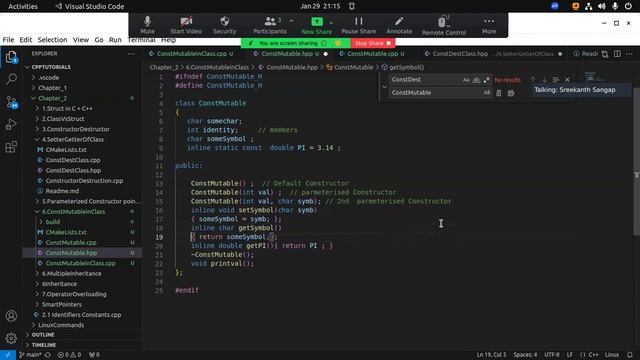Open Activities in the top bar
The height and width of the screenshot is (360, 640).
pos(23,6)
